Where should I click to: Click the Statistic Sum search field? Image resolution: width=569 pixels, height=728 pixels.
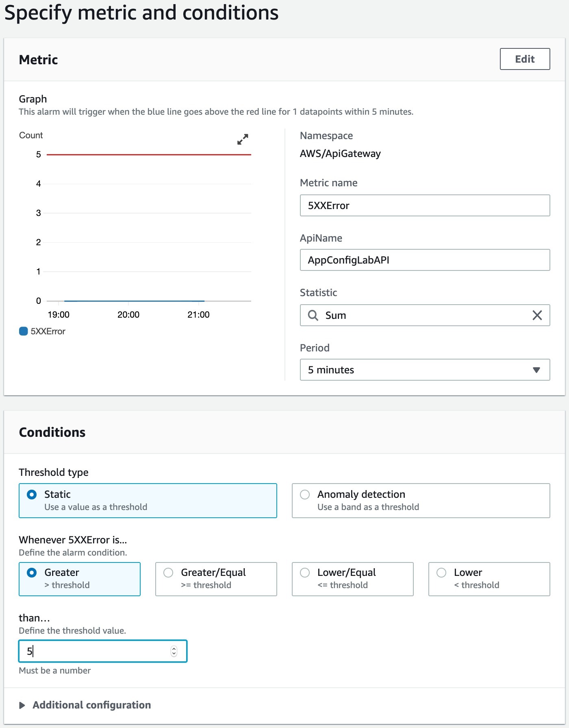click(425, 315)
